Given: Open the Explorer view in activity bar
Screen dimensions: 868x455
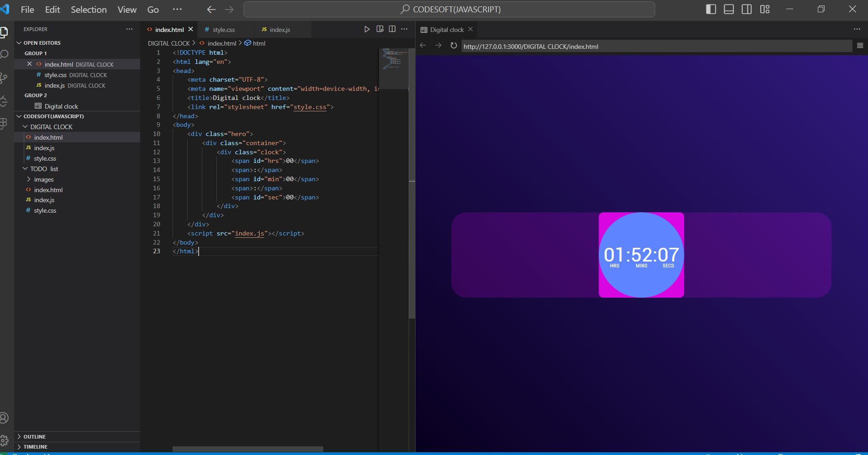Looking at the screenshot, I should 4,32.
